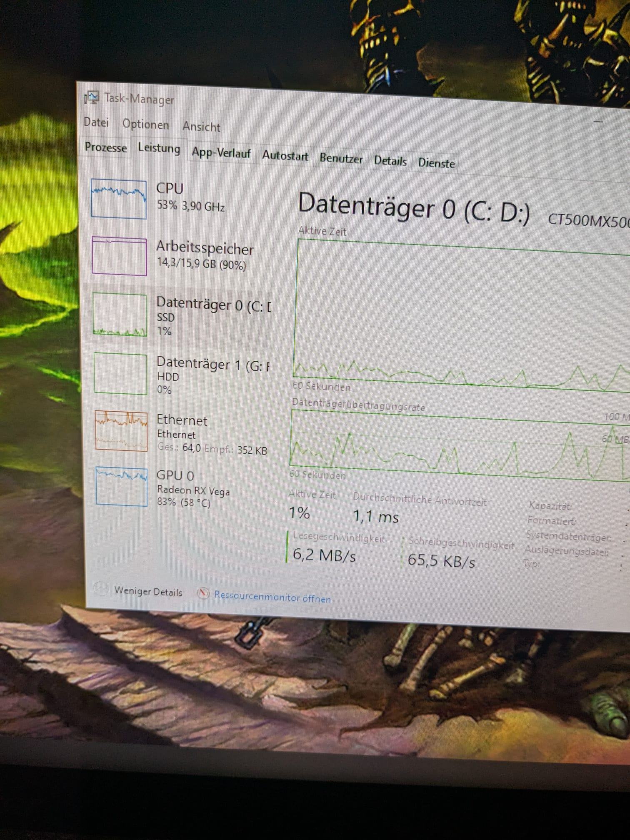Go to the Benutzer tab
Screen dimensions: 630x840
click(x=341, y=158)
